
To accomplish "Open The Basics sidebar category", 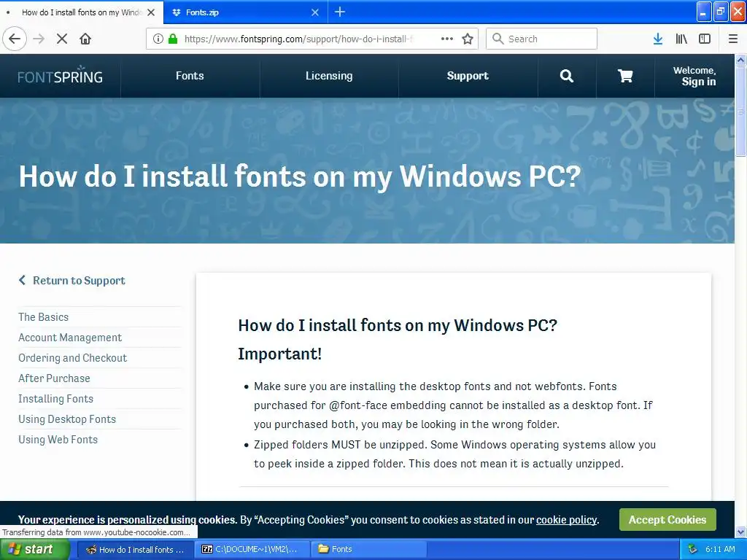I will [43, 317].
